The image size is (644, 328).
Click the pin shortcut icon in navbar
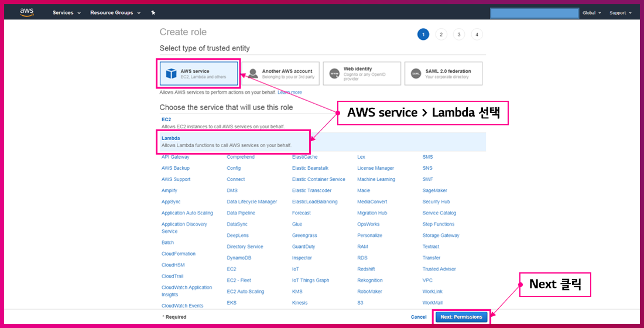153,13
